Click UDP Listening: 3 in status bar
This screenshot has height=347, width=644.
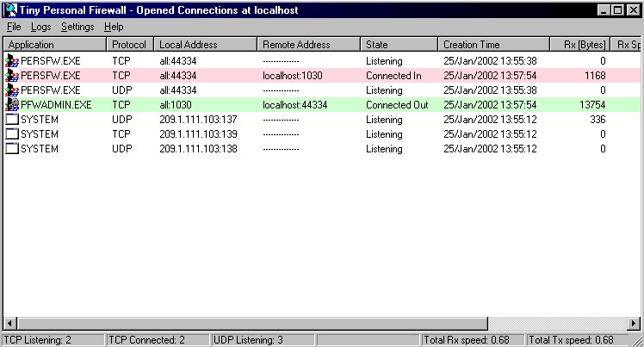click(263, 340)
